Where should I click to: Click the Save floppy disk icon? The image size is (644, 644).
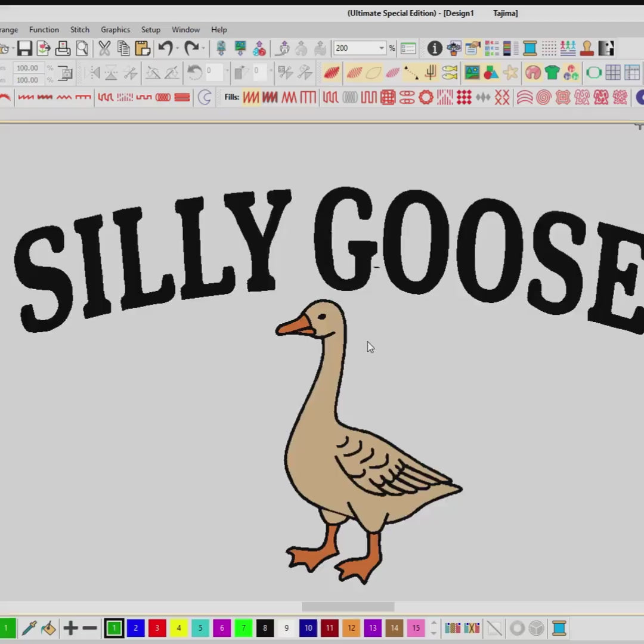pos(24,48)
